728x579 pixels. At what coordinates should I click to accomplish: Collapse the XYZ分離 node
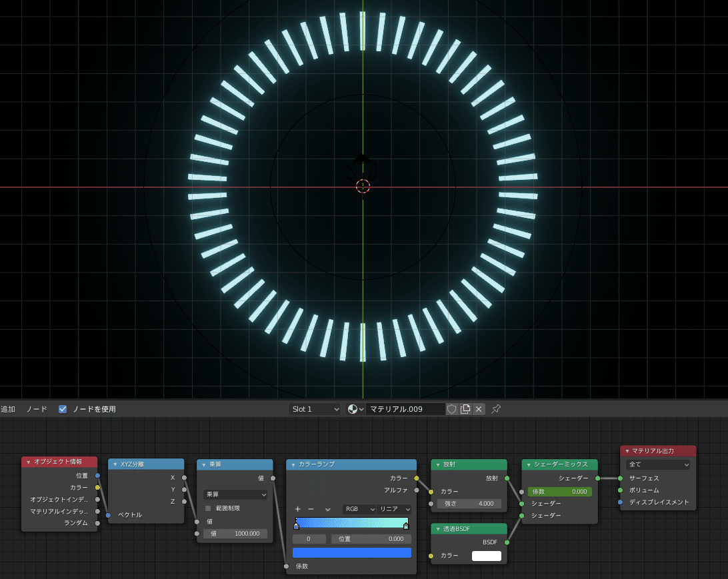point(115,464)
